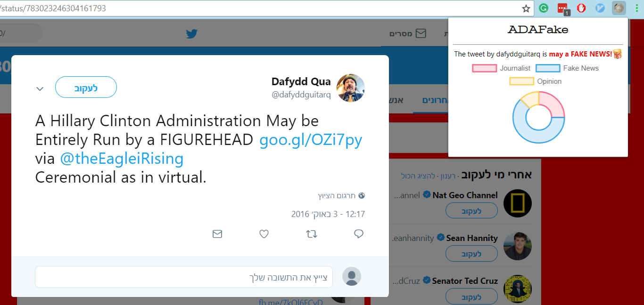Viewport: 644px width, 305px height.
Task: Send tweet via direct message envelope icon
Action: tap(217, 234)
